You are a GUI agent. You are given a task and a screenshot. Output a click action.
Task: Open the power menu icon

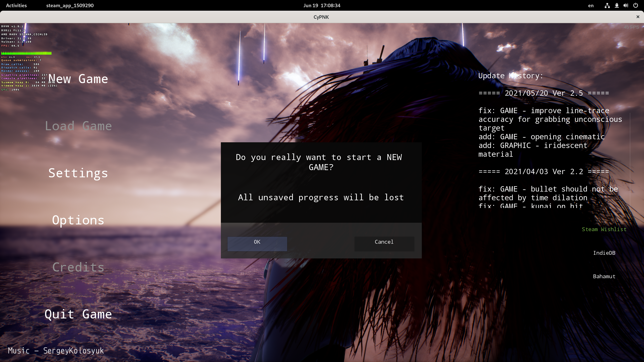(x=635, y=6)
